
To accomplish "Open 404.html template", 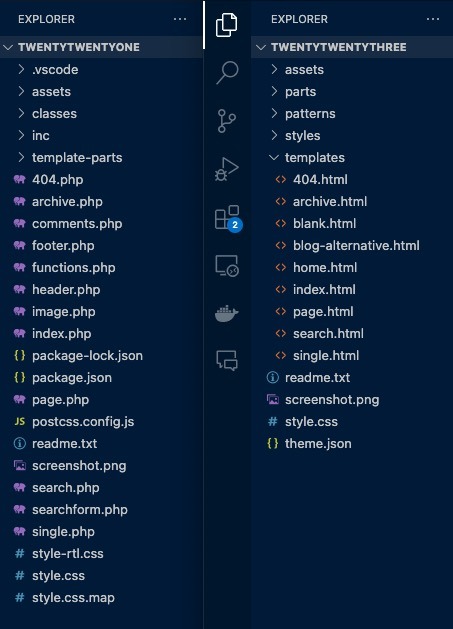I will coord(352,179).
